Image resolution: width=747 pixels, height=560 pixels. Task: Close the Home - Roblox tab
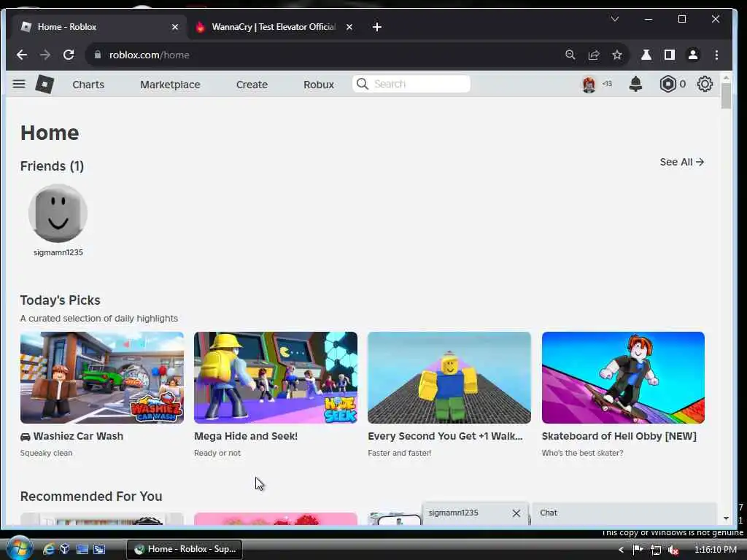click(x=175, y=27)
